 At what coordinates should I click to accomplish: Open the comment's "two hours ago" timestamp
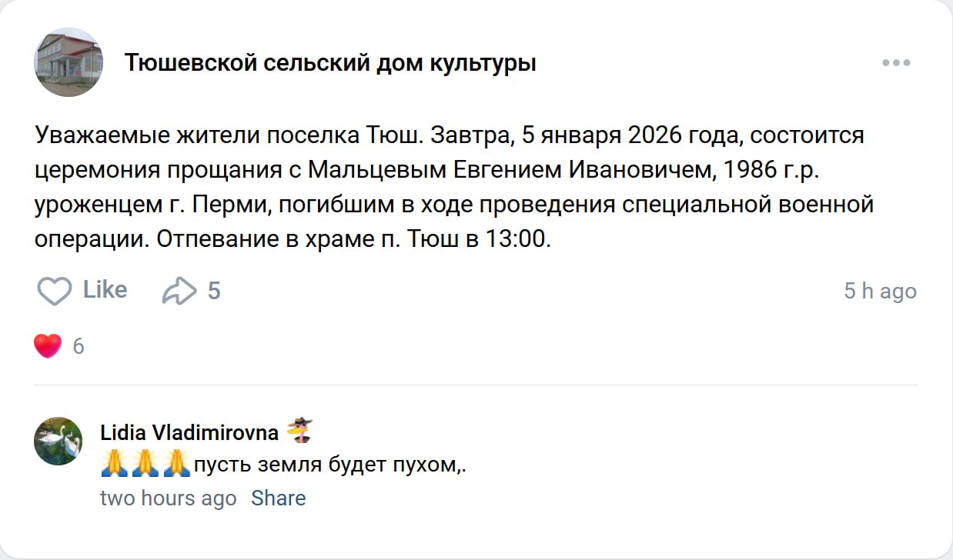168,498
